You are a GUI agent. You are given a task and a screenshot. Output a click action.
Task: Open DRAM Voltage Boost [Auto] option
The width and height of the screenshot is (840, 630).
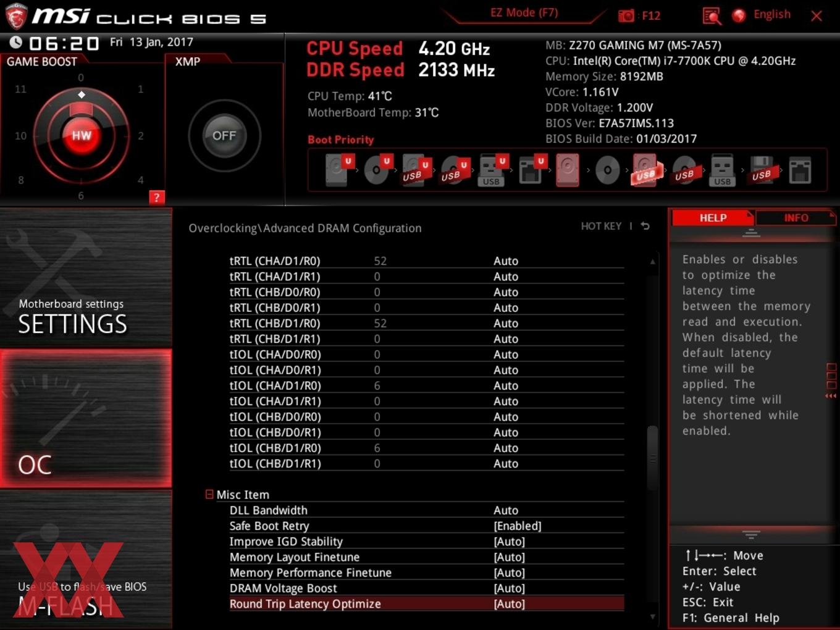click(x=509, y=588)
